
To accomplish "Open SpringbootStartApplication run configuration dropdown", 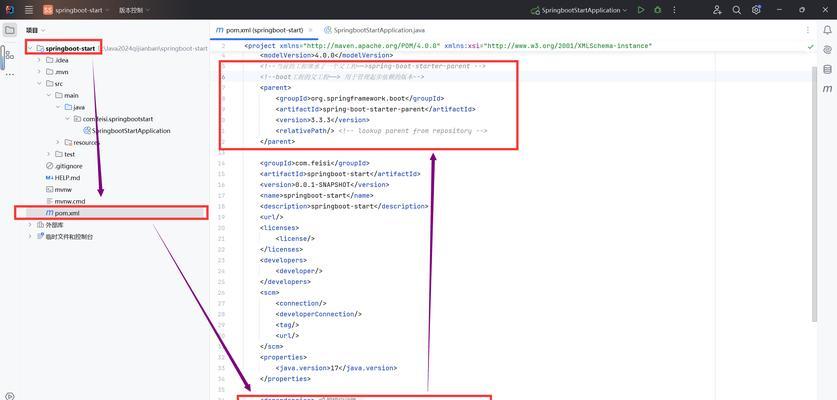I will pos(579,10).
